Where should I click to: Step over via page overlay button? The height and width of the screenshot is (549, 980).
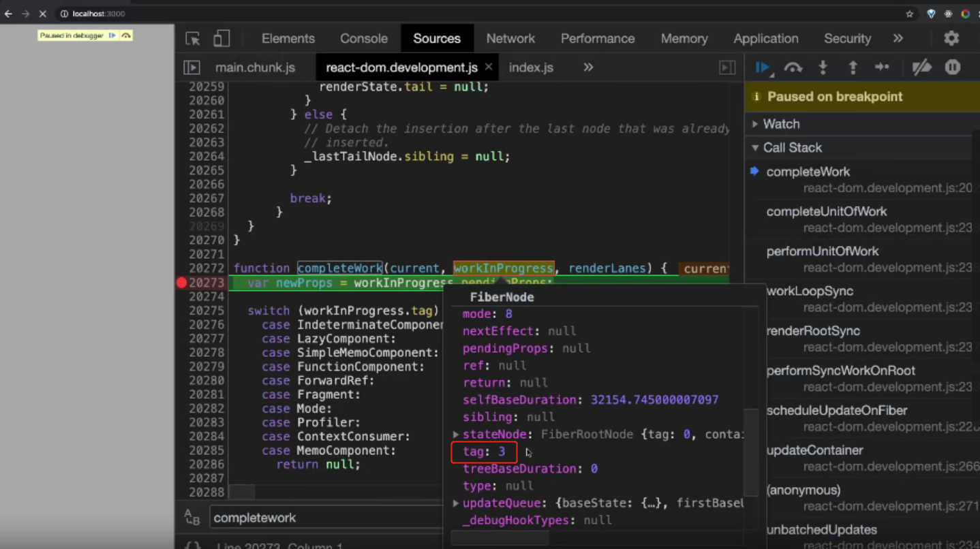(126, 35)
